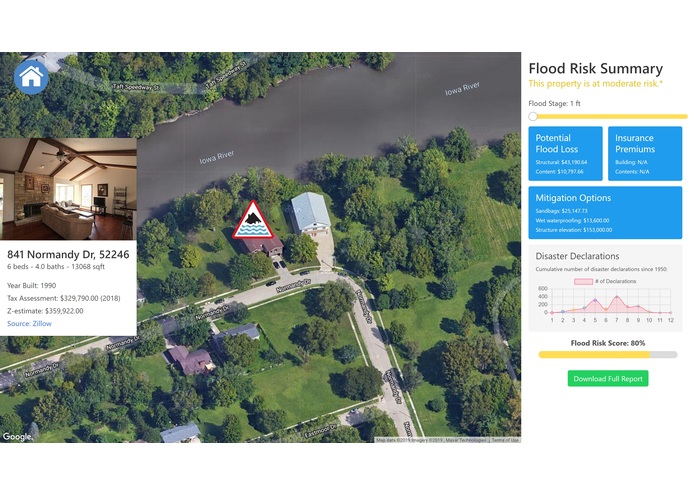Open the Source: Zillow link
The width and height of the screenshot is (695, 494).
[x=29, y=323]
